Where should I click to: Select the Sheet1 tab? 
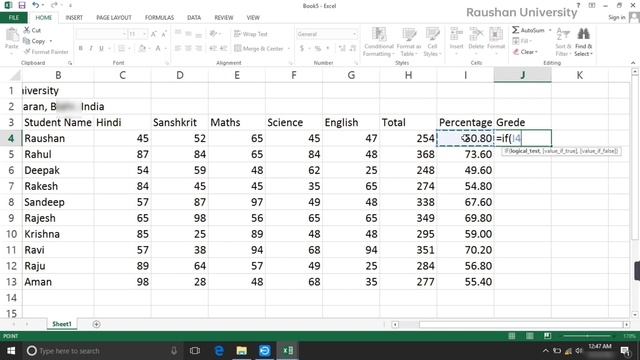[62, 324]
